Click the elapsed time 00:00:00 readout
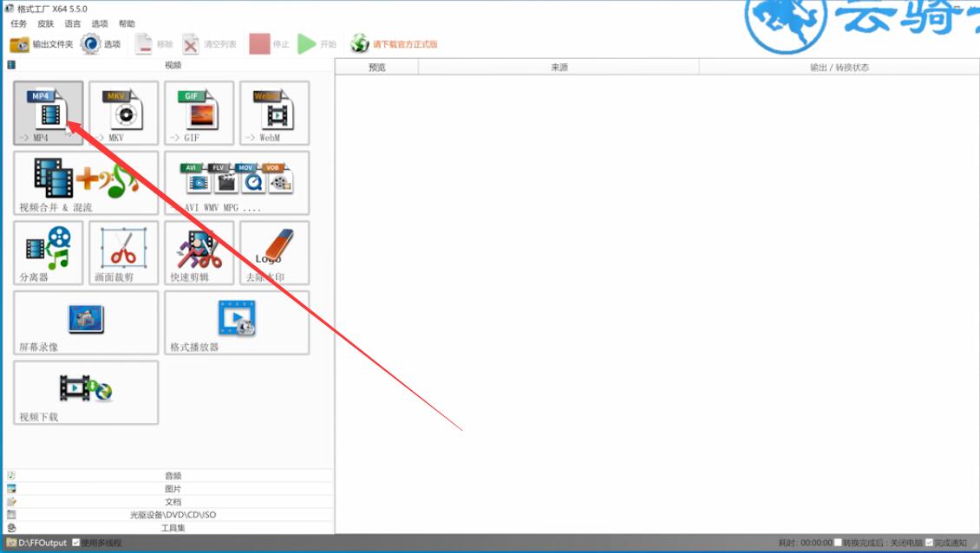980x553 pixels. point(816,543)
